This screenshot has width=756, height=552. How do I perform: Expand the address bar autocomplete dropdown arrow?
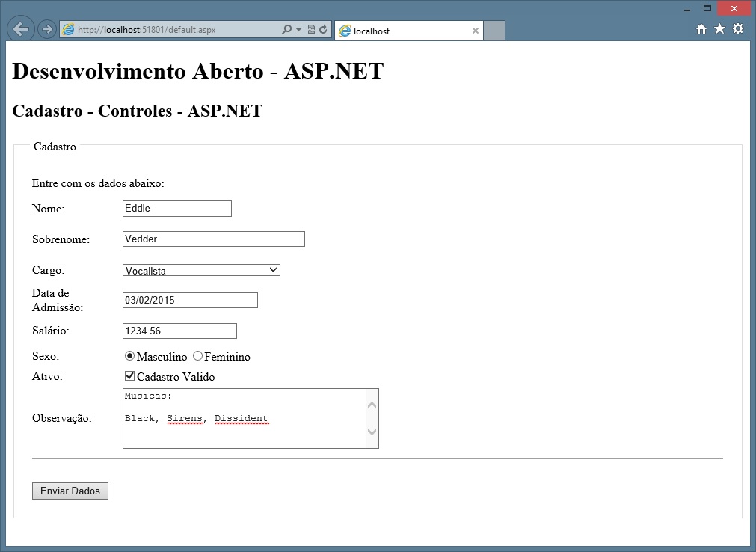(x=299, y=30)
